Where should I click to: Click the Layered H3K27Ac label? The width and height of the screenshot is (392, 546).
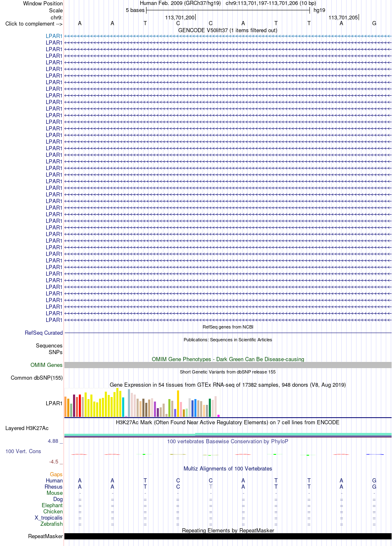coord(27,428)
